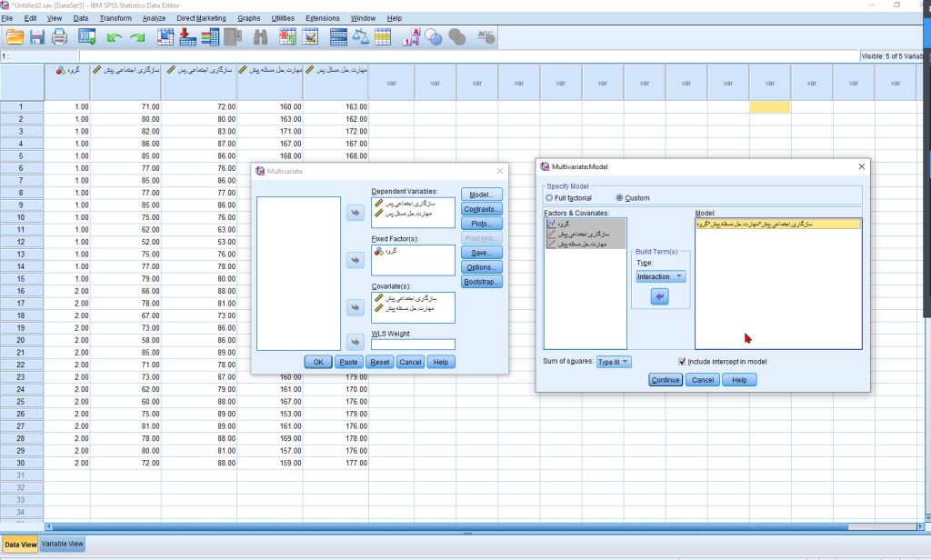Move variable to Dependent Variables with arrow
This screenshot has height=560, width=931.
tap(355, 213)
